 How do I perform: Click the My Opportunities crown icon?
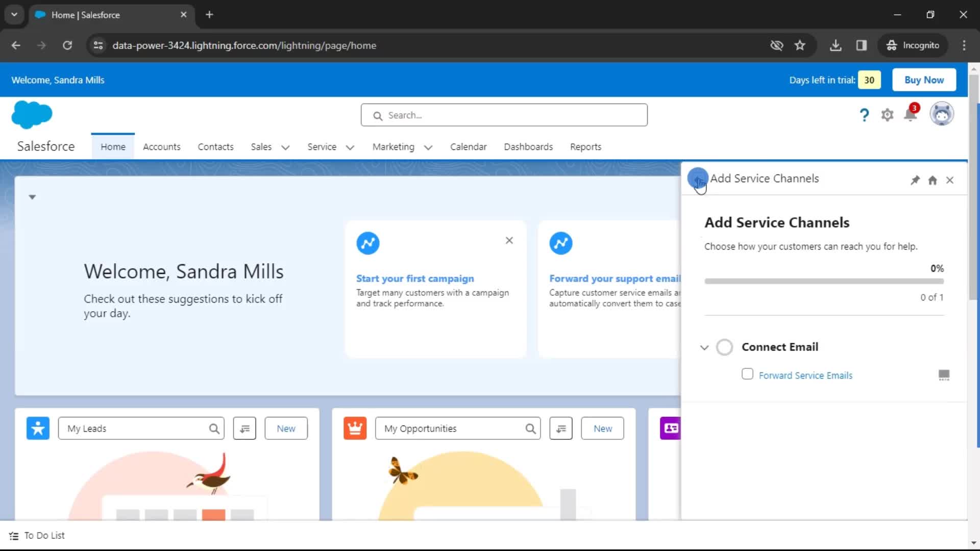click(355, 429)
